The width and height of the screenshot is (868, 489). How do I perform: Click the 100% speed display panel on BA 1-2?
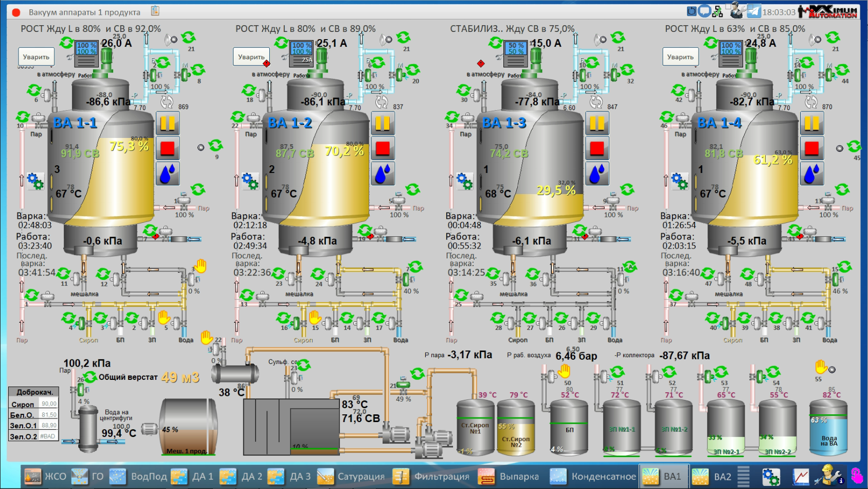301,49
